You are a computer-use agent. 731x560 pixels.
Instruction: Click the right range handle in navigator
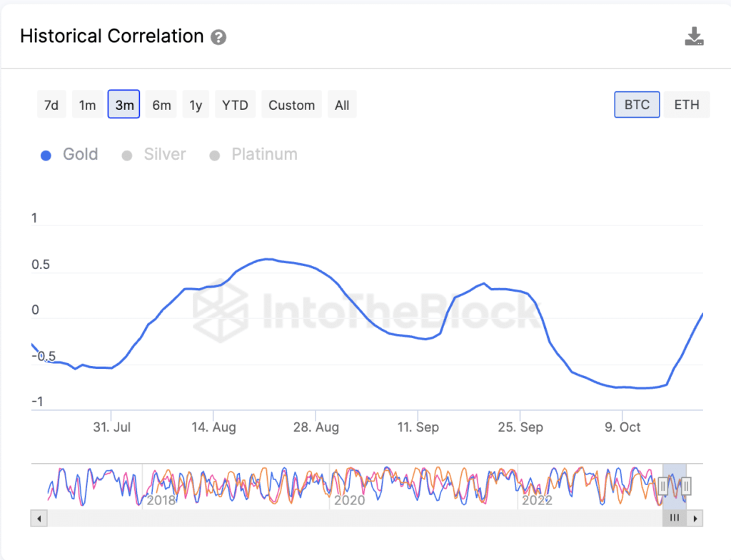point(686,486)
